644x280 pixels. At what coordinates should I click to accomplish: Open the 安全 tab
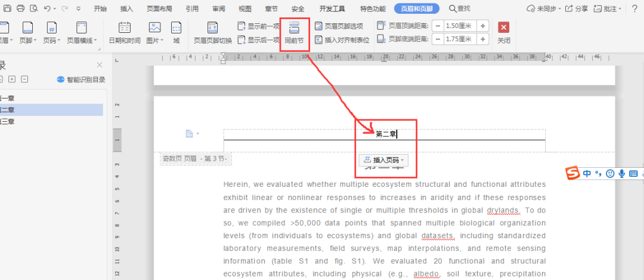(298, 8)
